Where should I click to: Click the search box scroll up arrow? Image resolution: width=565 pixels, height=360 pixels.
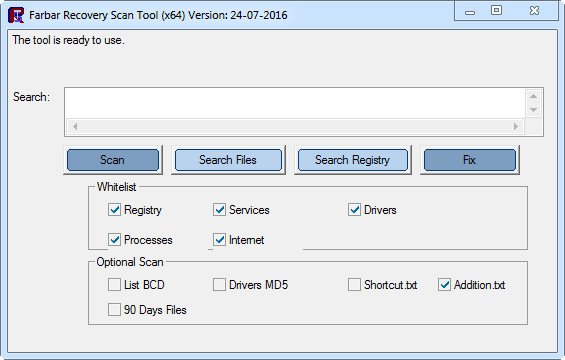pyautogui.click(x=534, y=97)
